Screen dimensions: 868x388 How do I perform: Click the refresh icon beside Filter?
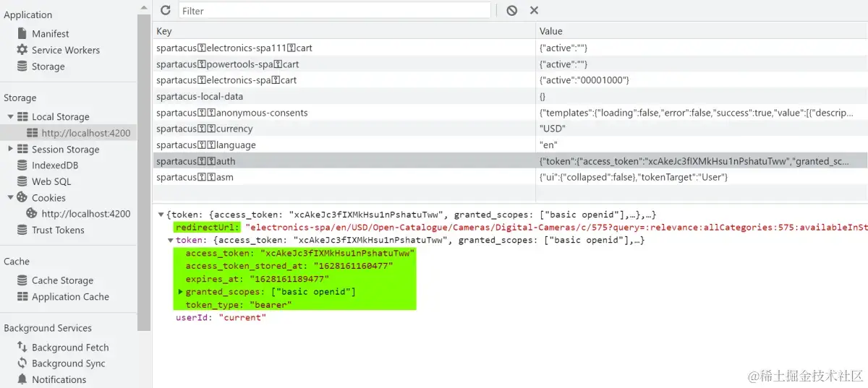[x=166, y=10]
